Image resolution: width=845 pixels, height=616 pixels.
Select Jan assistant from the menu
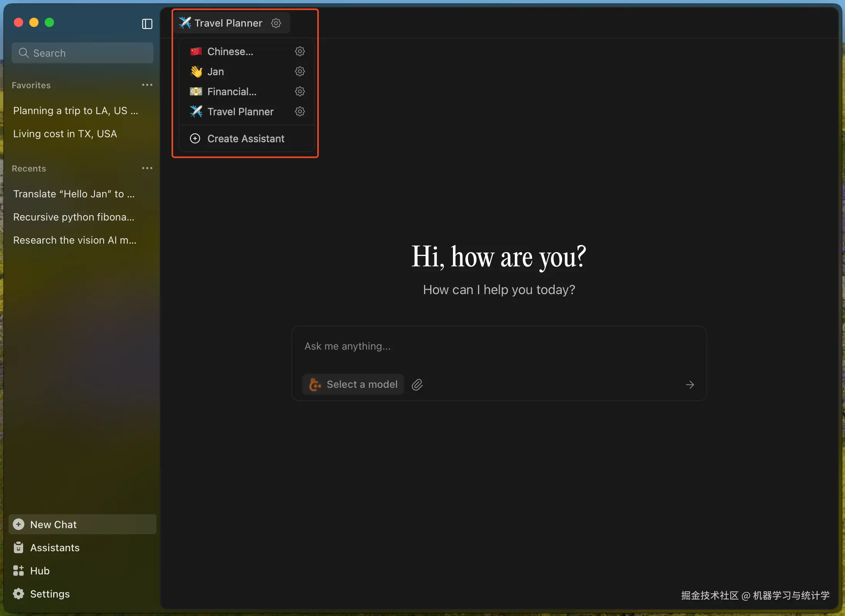pyautogui.click(x=215, y=71)
